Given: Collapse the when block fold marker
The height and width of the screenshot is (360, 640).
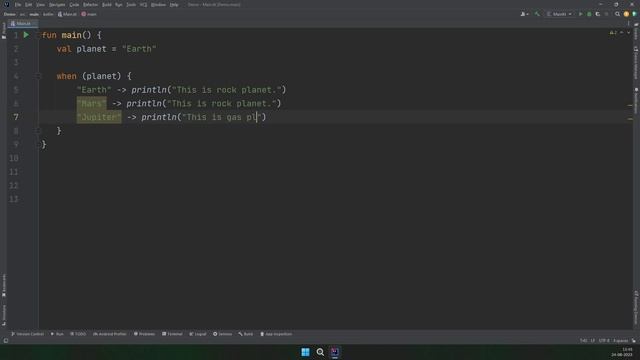Looking at the screenshot, I should [38, 76].
